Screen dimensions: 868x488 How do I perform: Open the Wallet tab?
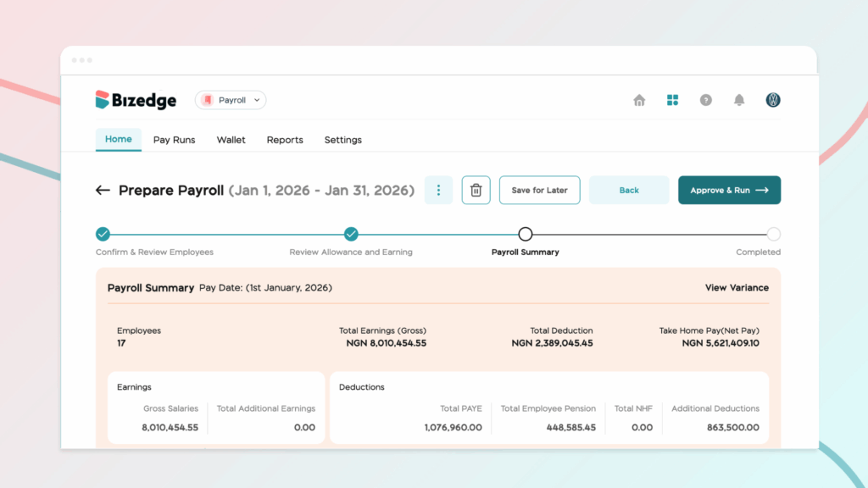[231, 140]
